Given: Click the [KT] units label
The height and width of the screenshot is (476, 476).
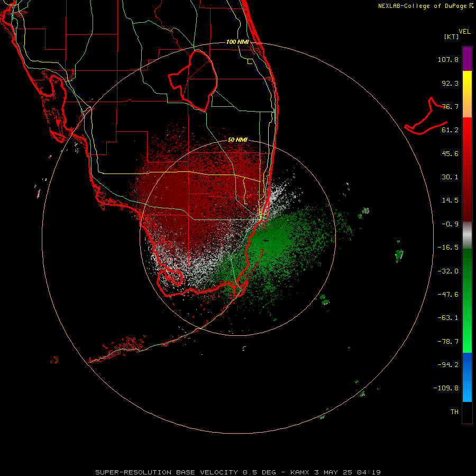Looking at the screenshot, I should (x=452, y=36).
